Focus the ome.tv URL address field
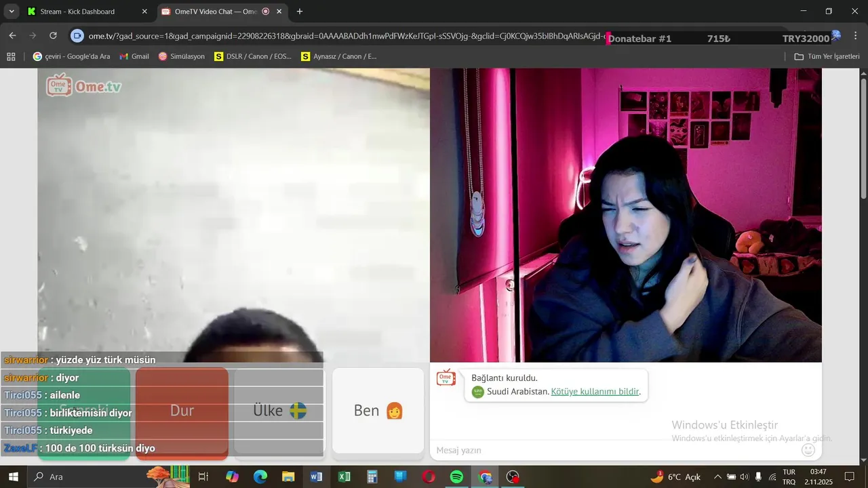 [x=346, y=36]
